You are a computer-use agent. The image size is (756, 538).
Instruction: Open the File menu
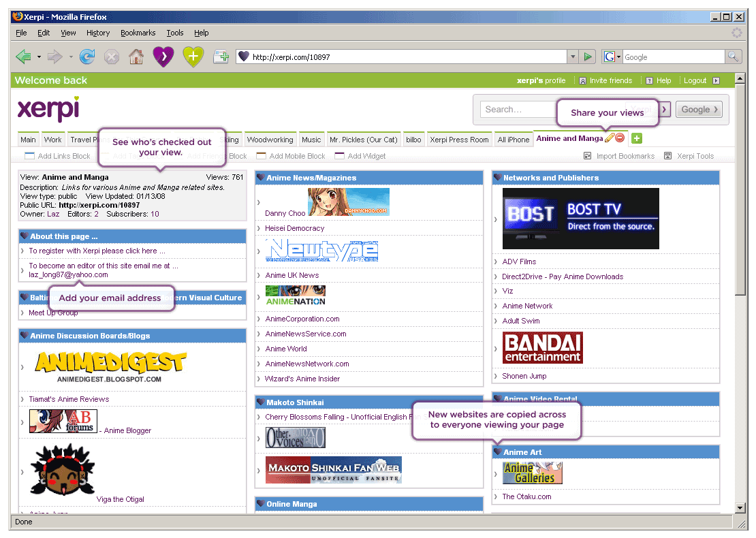pos(21,33)
